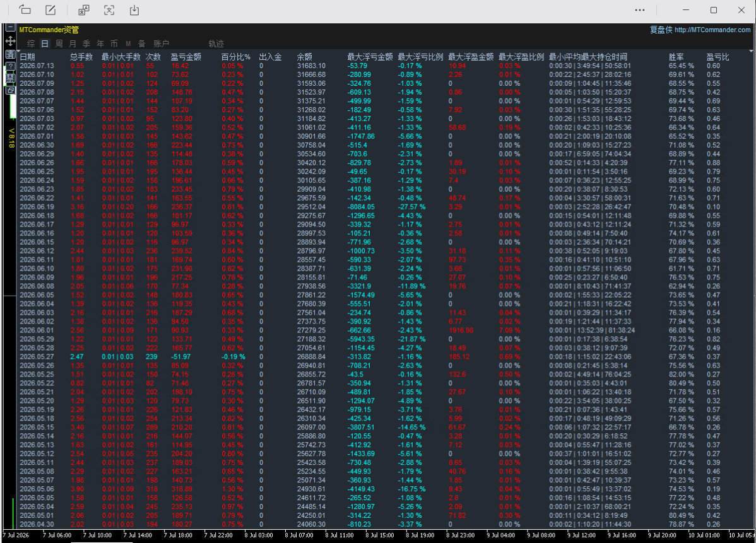Click the 最大浮盈比例 column header
Screen dimensions: 756x543
click(x=521, y=57)
